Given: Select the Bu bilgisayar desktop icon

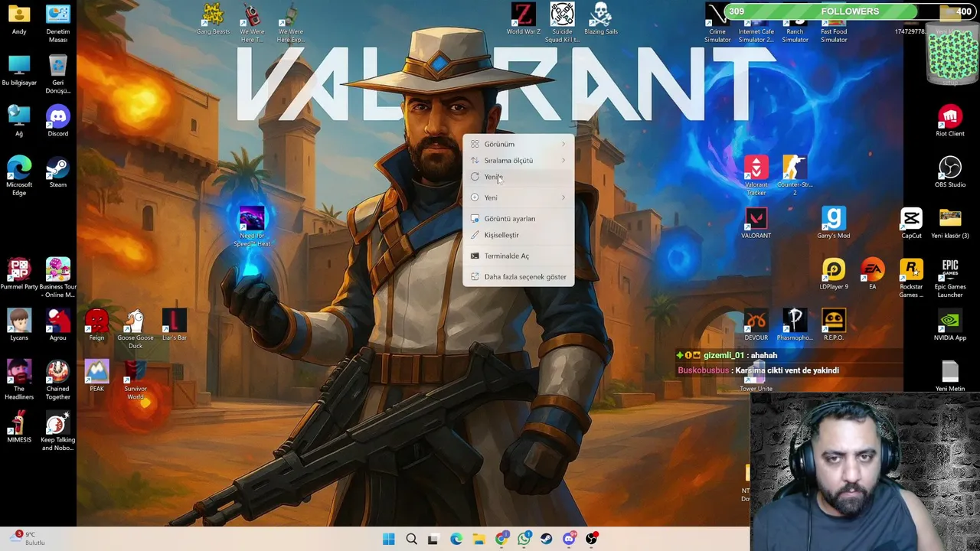Looking at the screenshot, I should click(19, 70).
